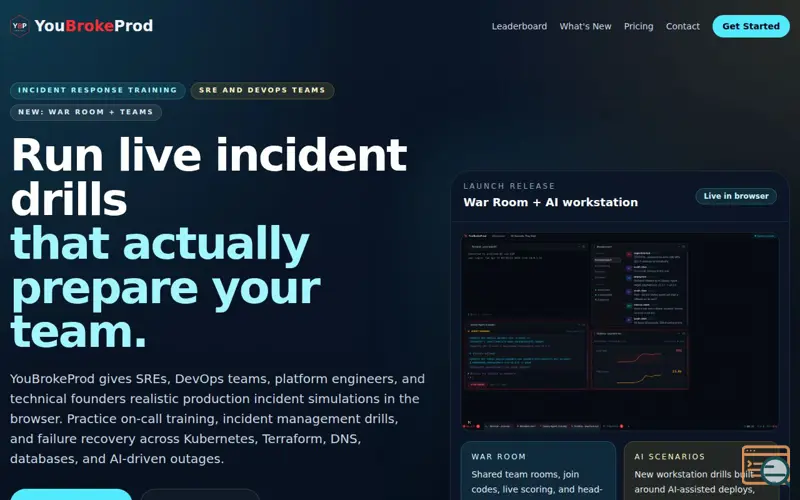Click the Live in browser pill
800x500 pixels.
point(736,196)
